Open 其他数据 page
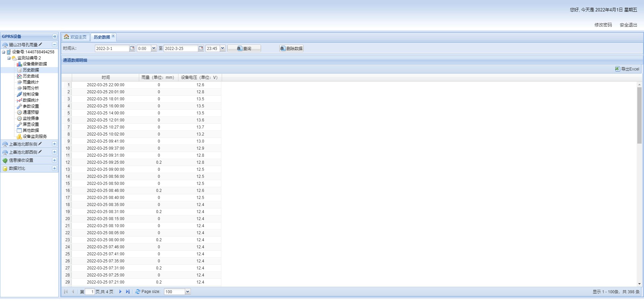This screenshot has height=307, width=644. coord(31,131)
